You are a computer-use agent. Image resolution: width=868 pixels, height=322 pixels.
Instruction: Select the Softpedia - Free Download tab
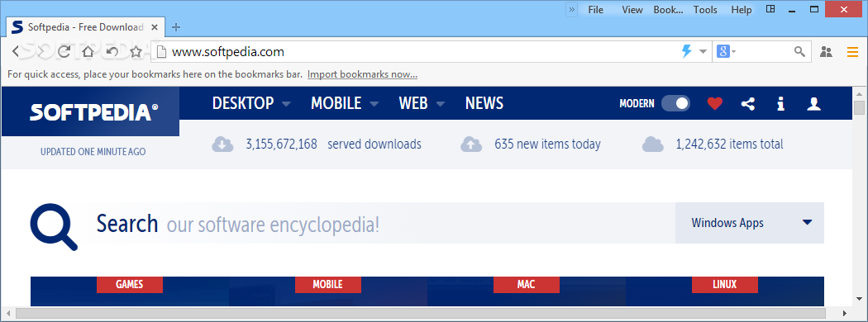pos(85,27)
